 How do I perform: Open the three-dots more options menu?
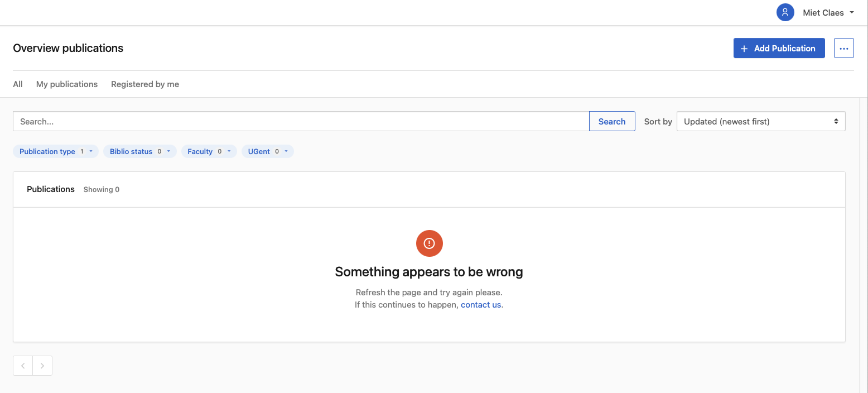tap(843, 48)
